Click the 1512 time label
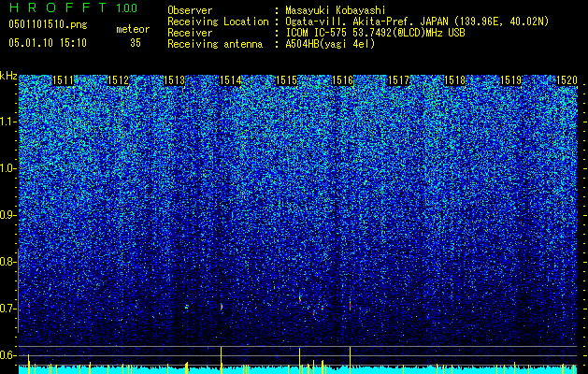The height and width of the screenshot is (374, 588). (118, 80)
